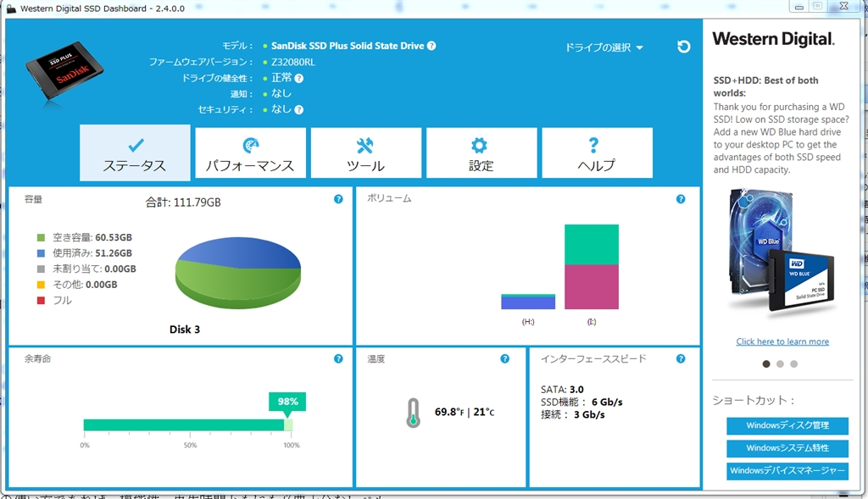The image size is (868, 499).
Task: Click the 'Click here to learn more' link
Action: pyautogui.click(x=782, y=341)
